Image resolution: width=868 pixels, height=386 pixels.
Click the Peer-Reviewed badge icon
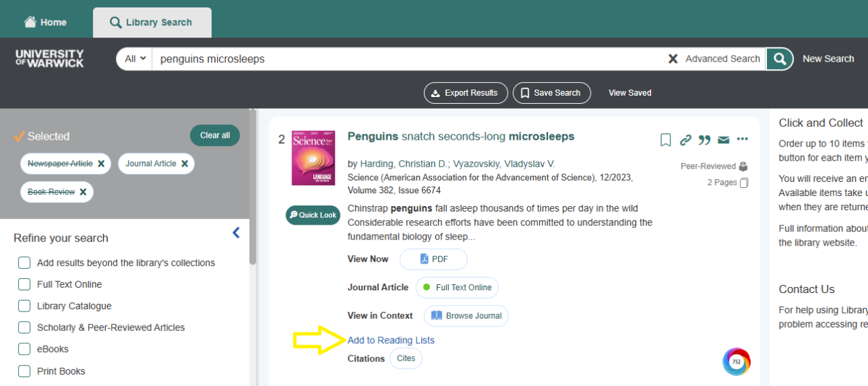pyautogui.click(x=743, y=166)
